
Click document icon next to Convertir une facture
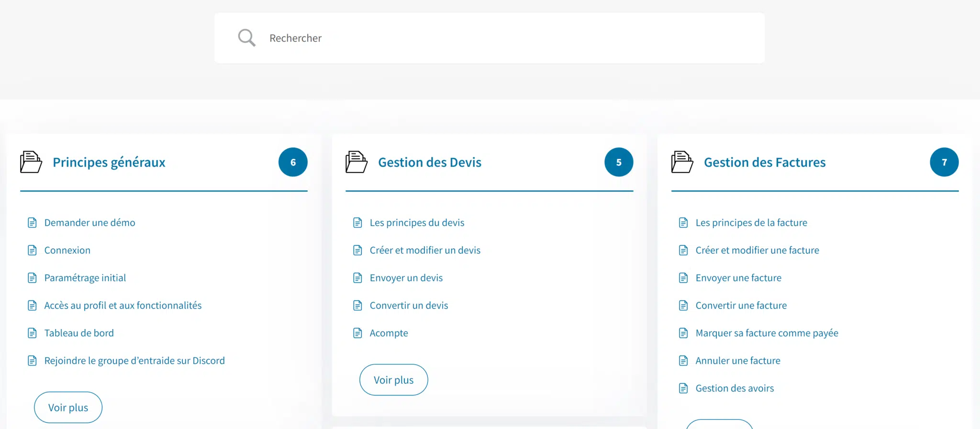[683, 306]
